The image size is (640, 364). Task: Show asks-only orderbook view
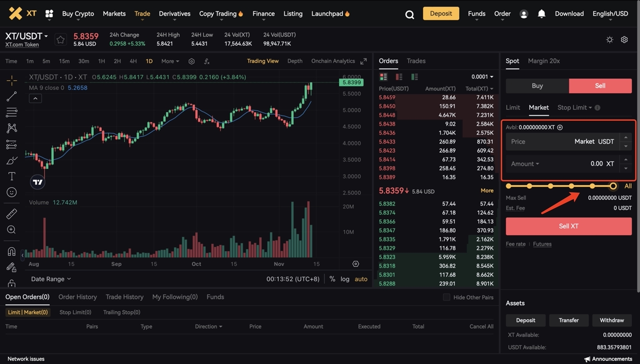click(399, 77)
